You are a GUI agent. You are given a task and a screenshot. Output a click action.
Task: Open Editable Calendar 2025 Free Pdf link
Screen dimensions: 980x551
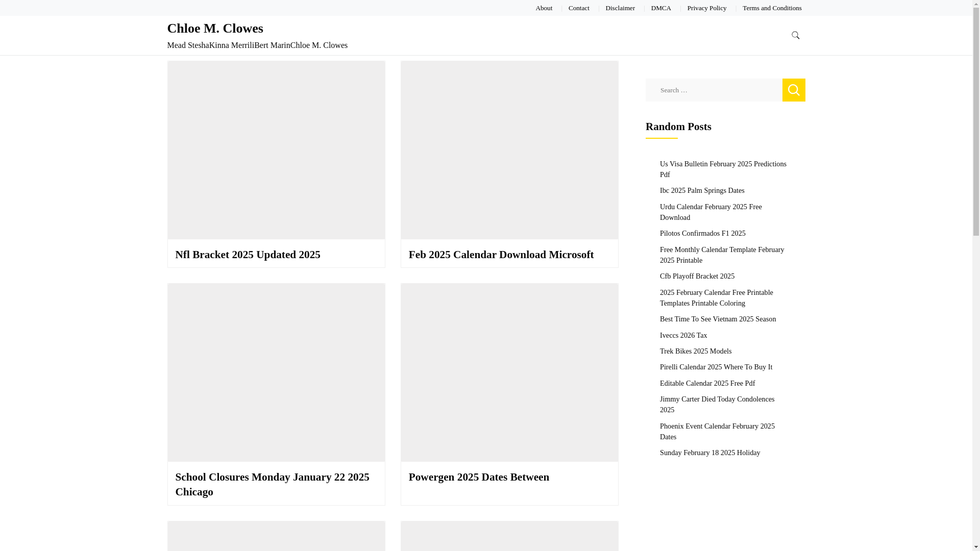(707, 383)
